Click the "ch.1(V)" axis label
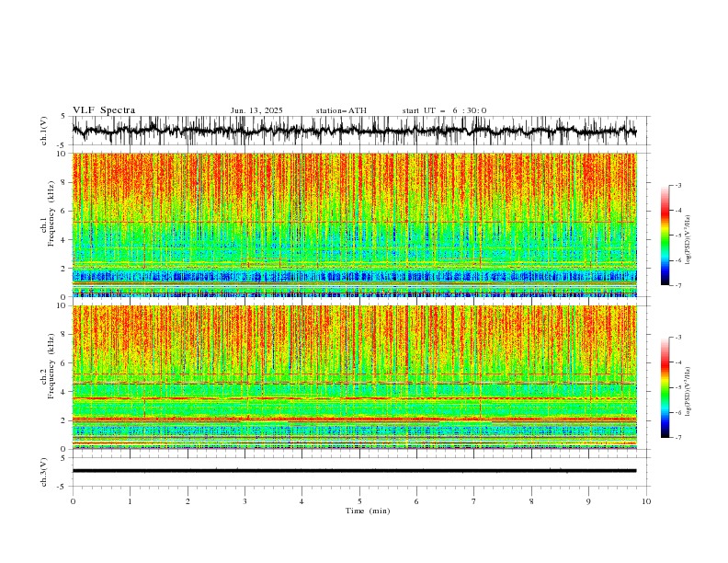Screen dimensions: 728x563 pos(44,131)
